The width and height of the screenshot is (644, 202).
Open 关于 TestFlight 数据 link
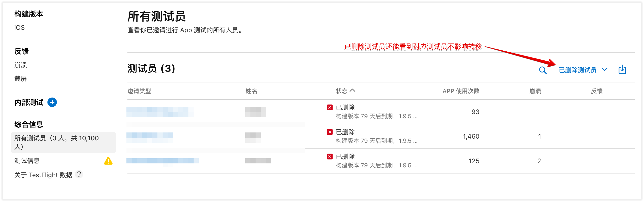(x=43, y=175)
